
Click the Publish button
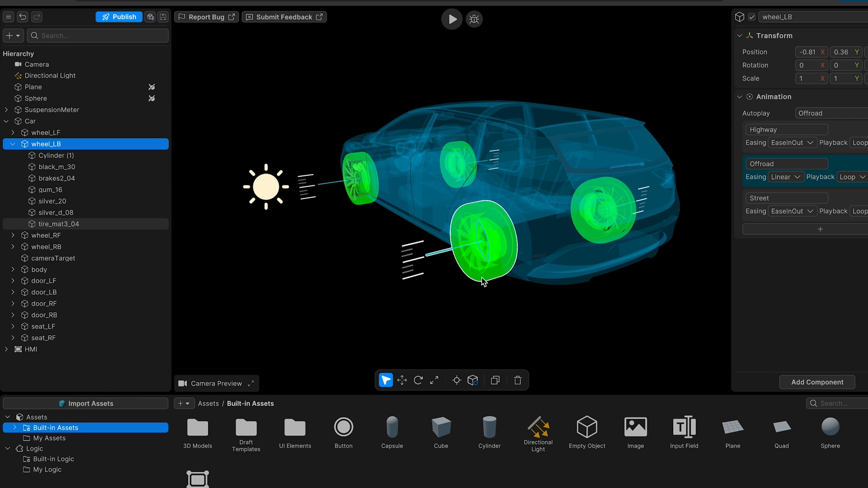(119, 17)
